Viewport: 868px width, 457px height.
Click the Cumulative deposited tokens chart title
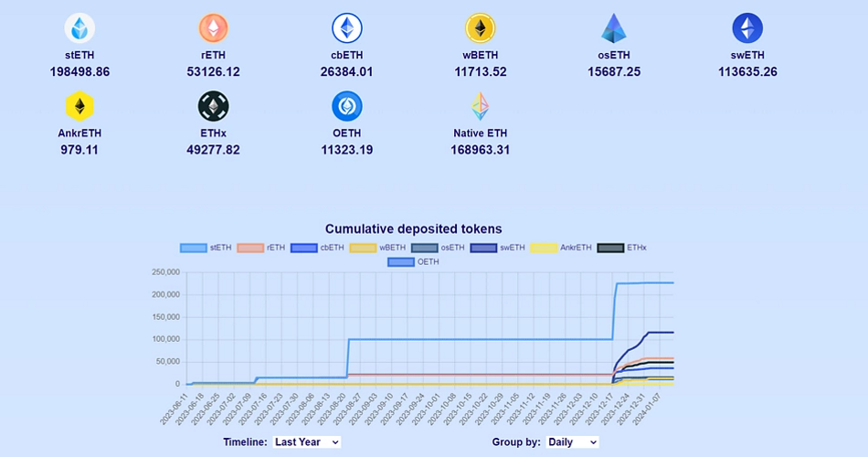pos(414,228)
